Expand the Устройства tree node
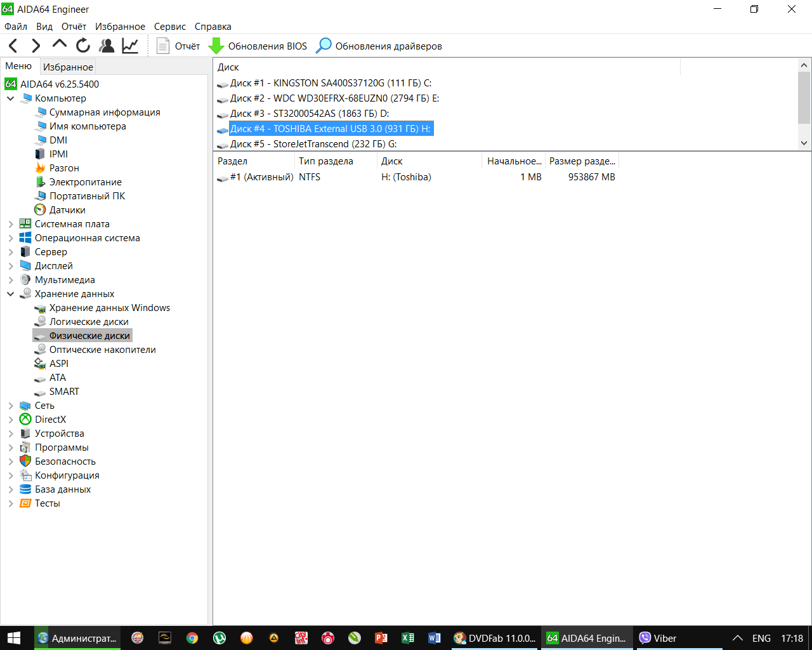812x650 pixels. click(11, 434)
